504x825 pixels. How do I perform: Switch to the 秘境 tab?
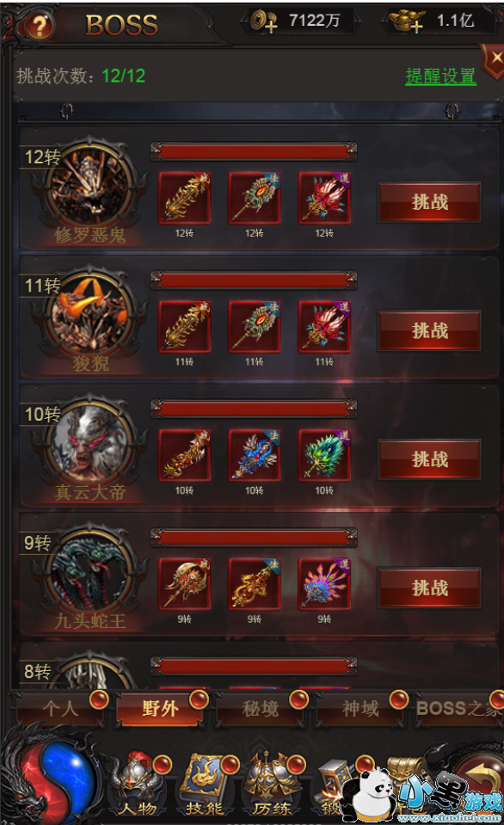pyautogui.click(x=260, y=709)
